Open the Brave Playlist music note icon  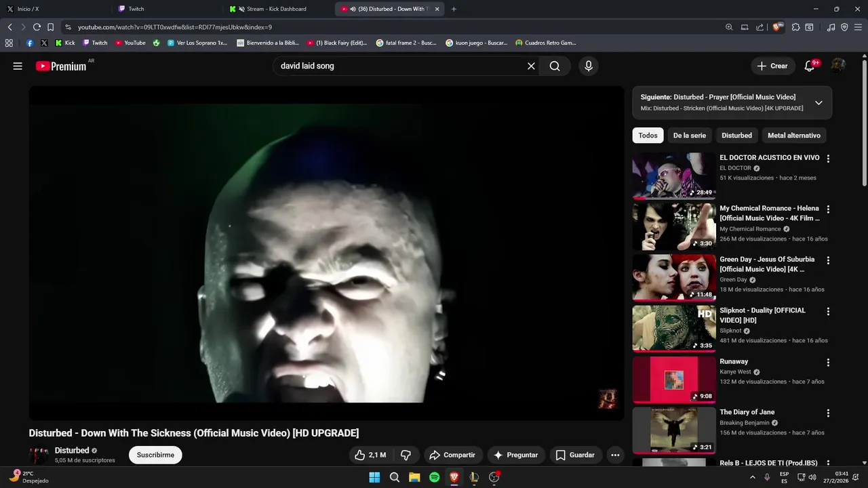coord(831,27)
